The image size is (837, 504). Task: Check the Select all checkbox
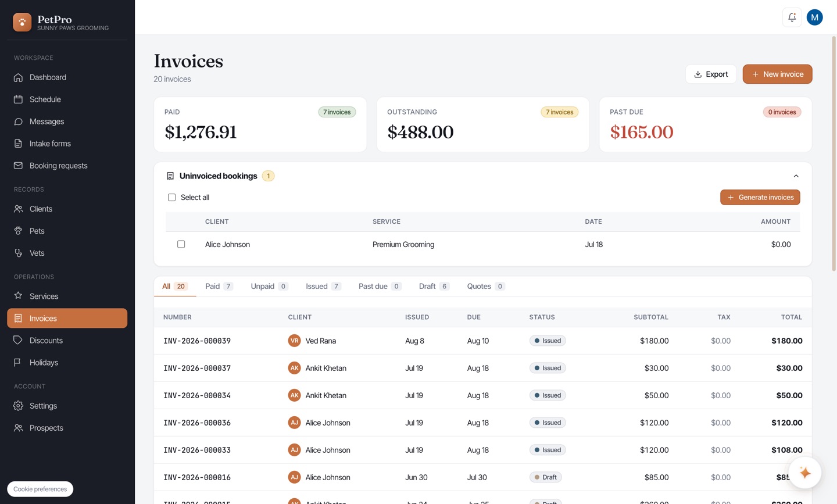171,198
